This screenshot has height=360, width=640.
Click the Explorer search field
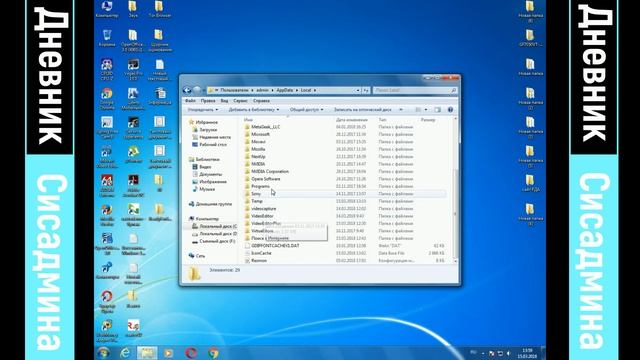click(x=415, y=90)
